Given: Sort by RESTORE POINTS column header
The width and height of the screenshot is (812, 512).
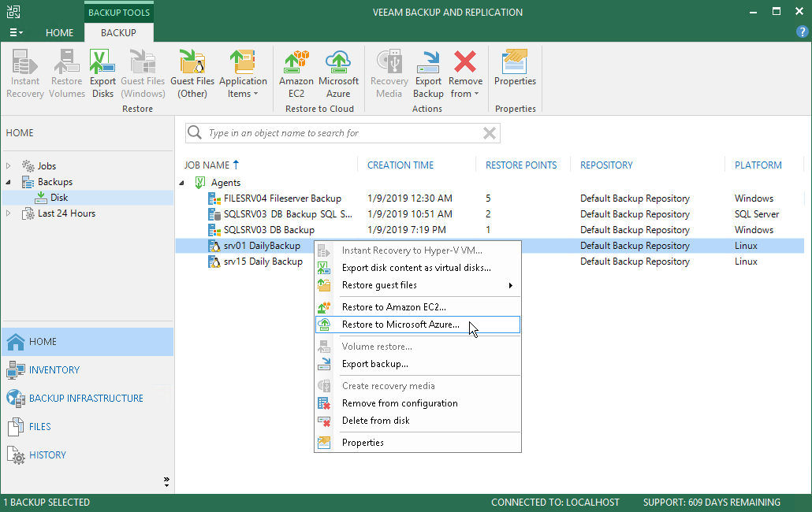Looking at the screenshot, I should click(x=521, y=165).
